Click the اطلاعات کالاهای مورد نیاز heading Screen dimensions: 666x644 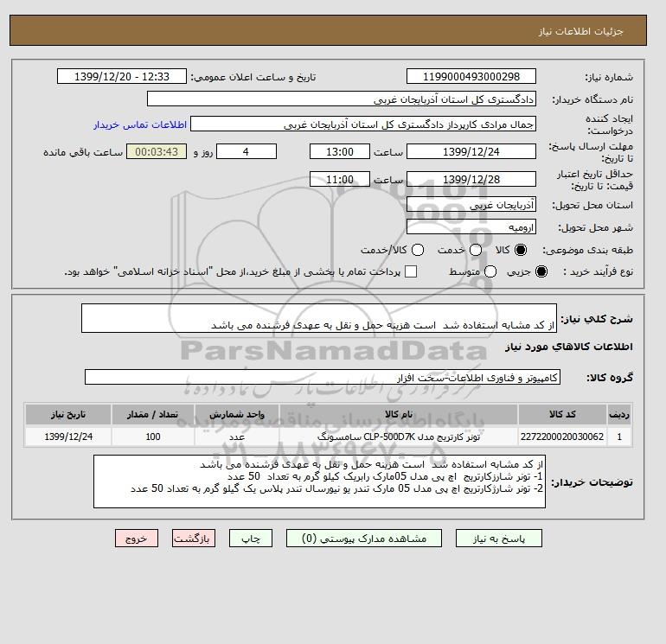569,347
